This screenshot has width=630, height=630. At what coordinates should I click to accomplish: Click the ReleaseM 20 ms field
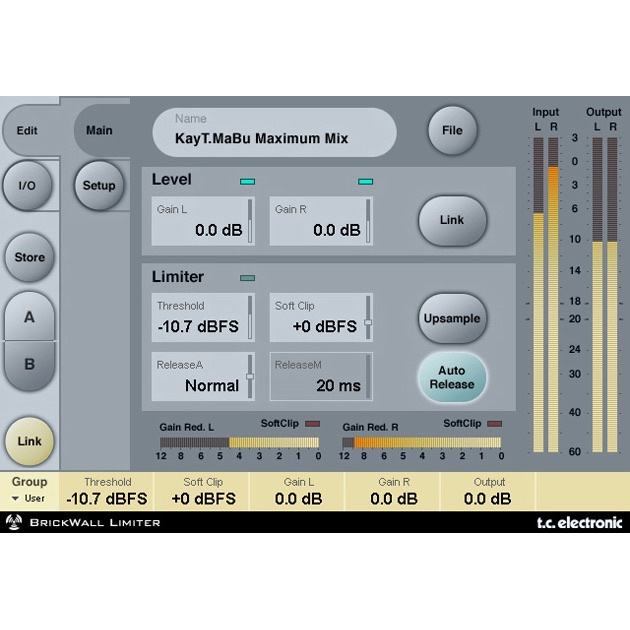[x=321, y=376]
